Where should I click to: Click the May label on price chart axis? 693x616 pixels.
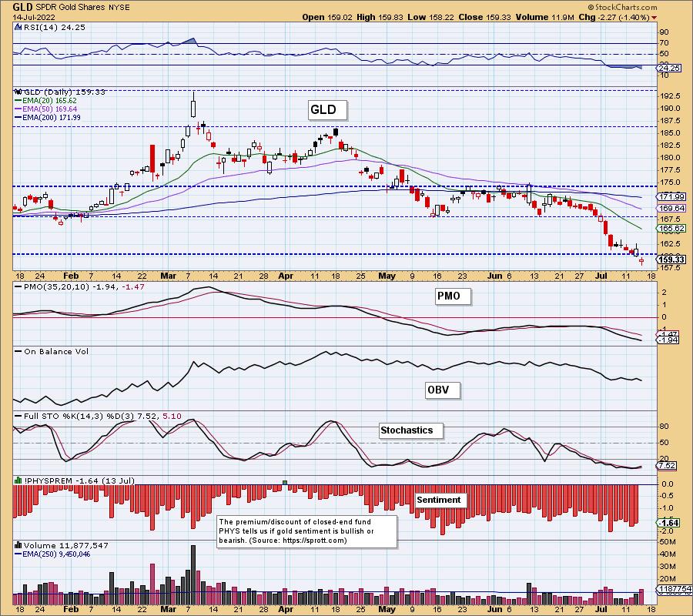pyautogui.click(x=387, y=276)
